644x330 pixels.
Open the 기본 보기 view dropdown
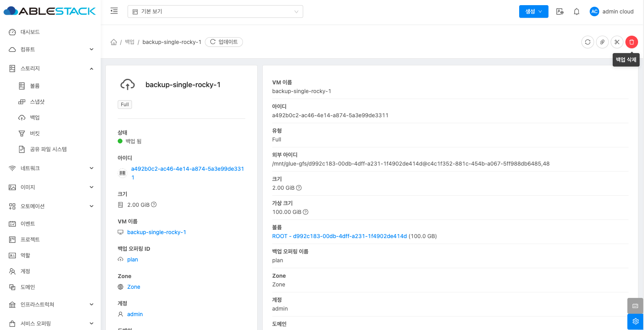(x=215, y=11)
